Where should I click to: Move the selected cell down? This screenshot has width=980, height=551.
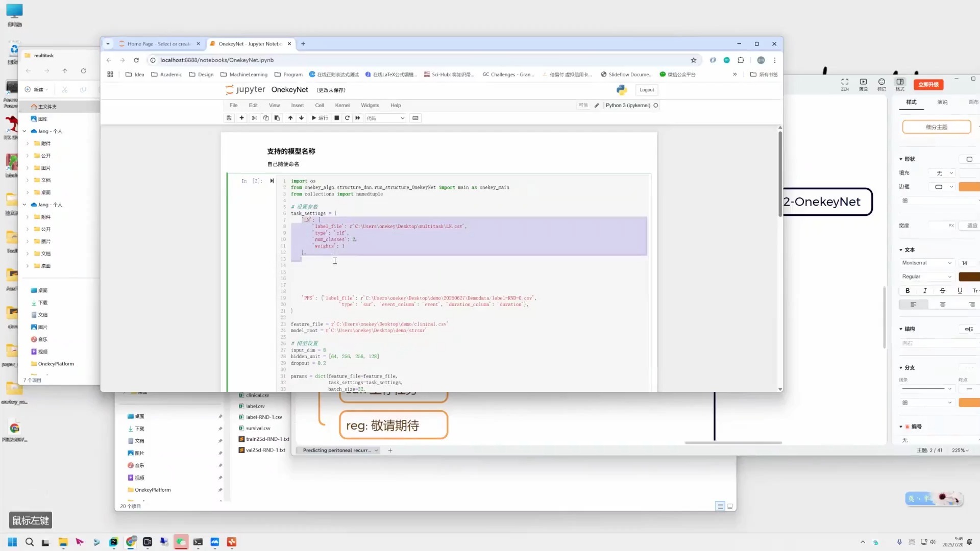302,118
